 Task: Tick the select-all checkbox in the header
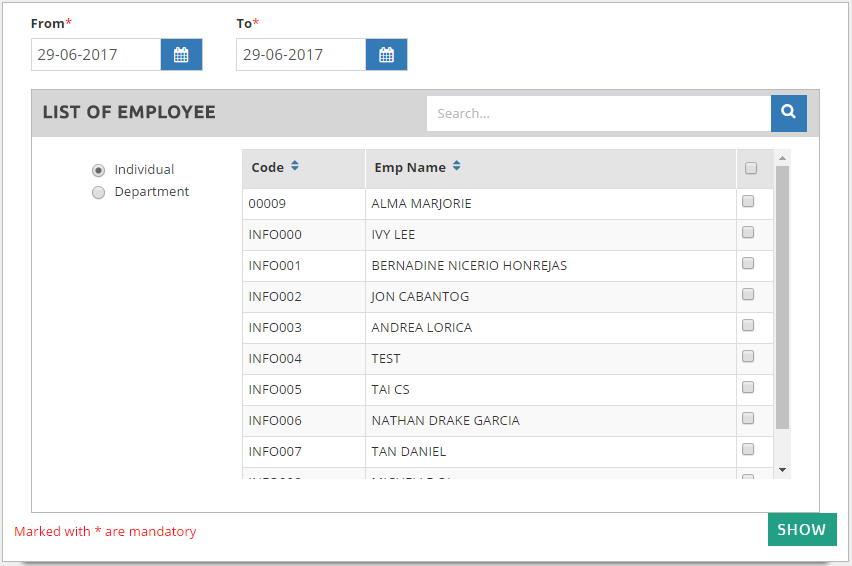coord(751,168)
